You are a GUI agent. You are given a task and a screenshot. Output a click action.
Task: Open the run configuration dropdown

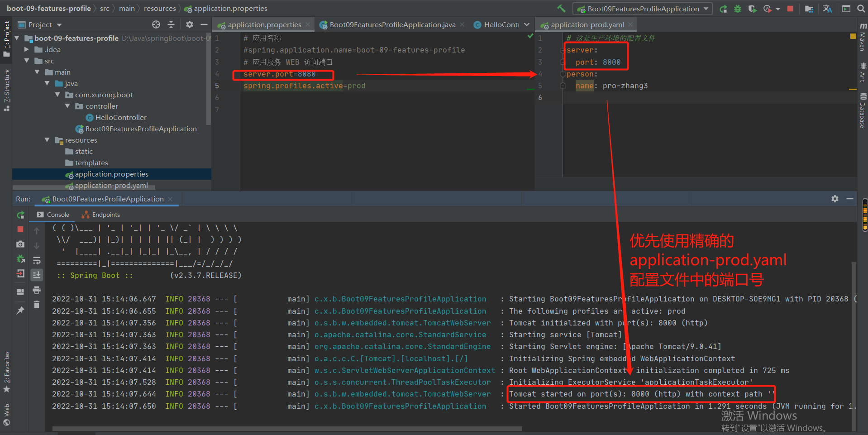pos(643,9)
